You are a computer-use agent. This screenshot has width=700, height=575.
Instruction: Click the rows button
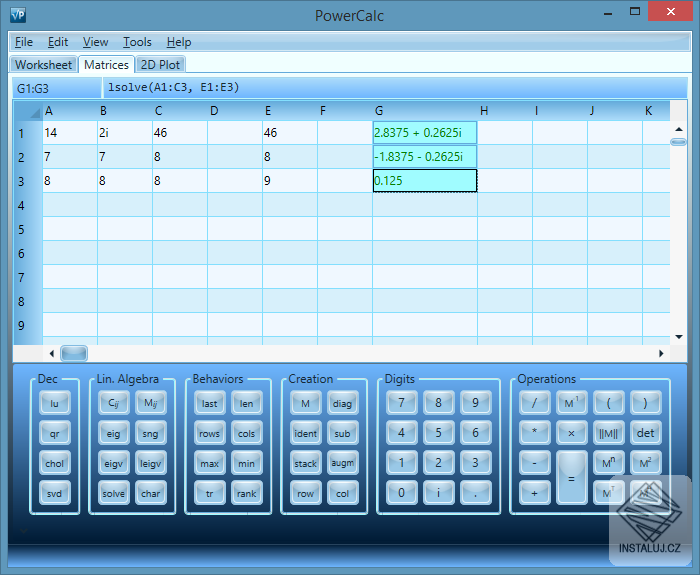click(209, 433)
